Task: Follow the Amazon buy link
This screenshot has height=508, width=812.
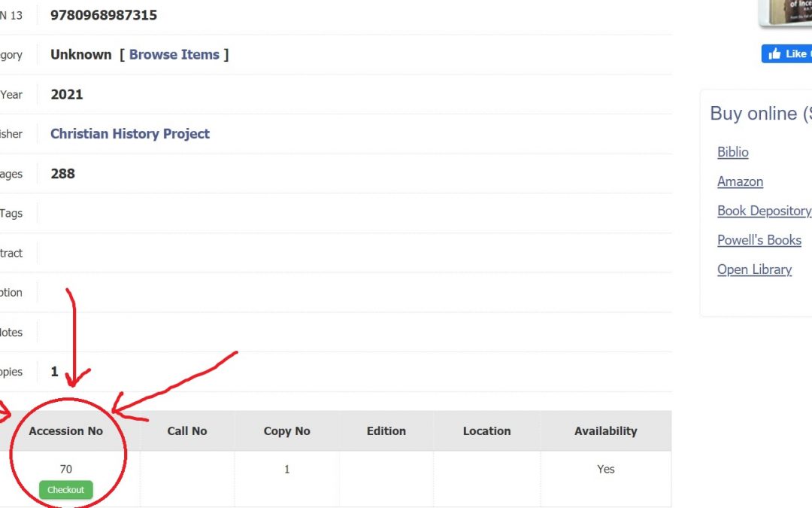Action: tap(740, 181)
